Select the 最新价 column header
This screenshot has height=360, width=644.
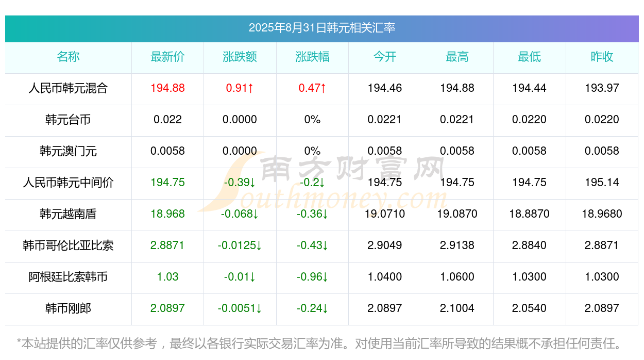click(167, 57)
